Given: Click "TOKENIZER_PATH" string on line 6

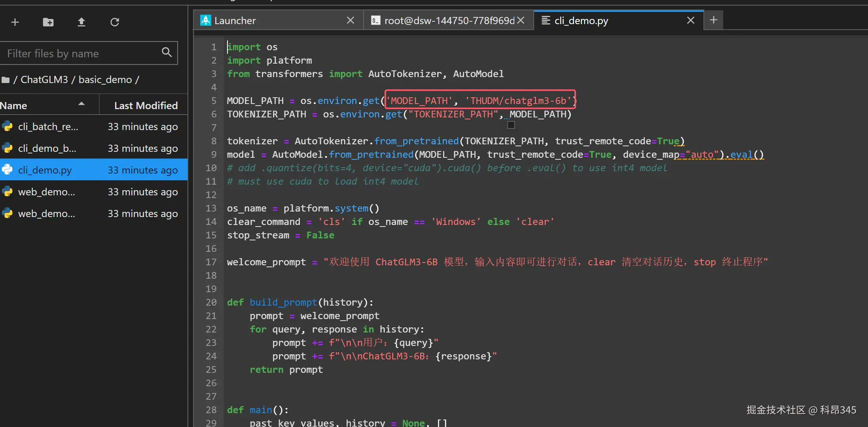Looking at the screenshot, I should pyautogui.click(x=453, y=114).
